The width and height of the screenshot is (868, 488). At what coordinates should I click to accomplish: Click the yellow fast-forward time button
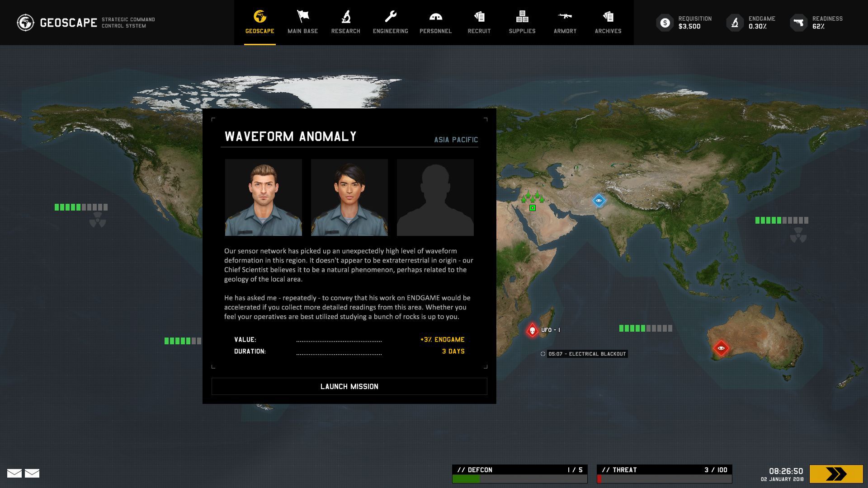835,474
